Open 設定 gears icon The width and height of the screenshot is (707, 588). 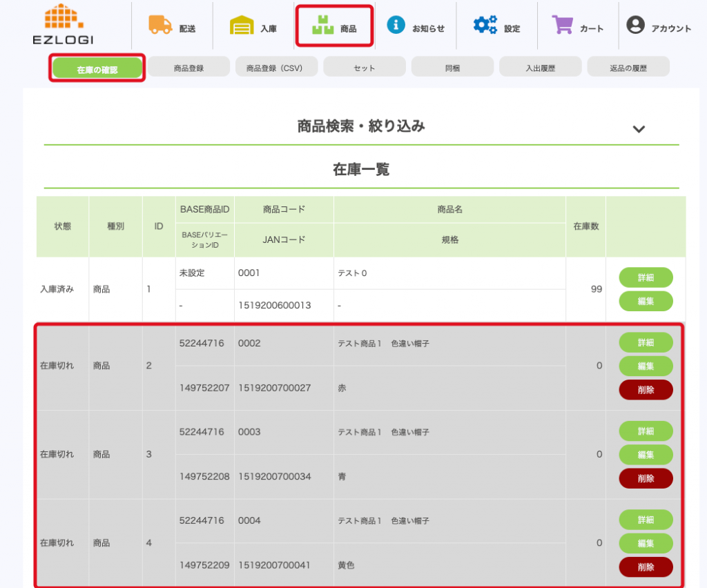click(x=485, y=26)
